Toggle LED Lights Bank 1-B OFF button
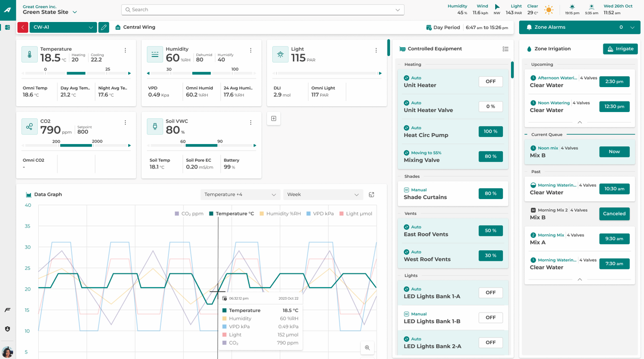 click(490, 317)
